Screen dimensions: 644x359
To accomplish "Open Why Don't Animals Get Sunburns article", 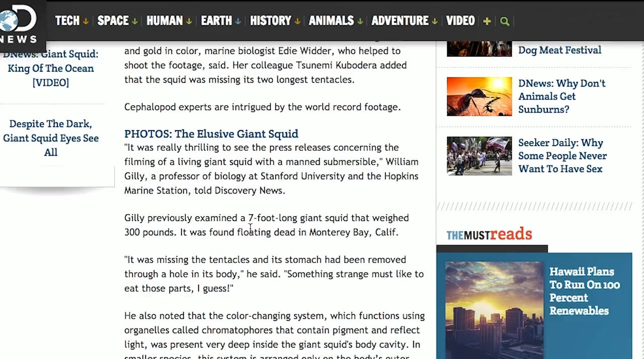I will tap(561, 96).
